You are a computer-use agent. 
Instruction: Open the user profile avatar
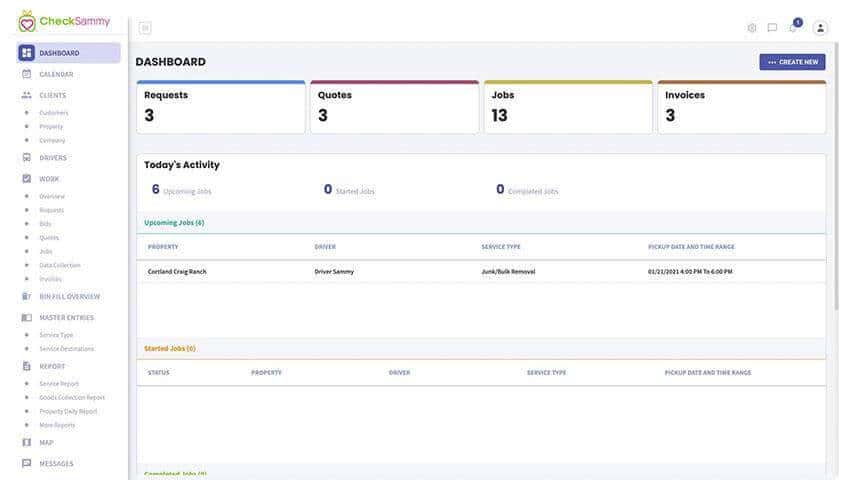(x=820, y=28)
